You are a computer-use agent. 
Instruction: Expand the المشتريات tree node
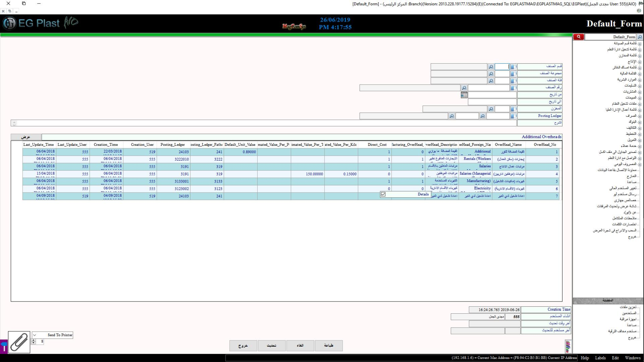[x=640, y=92]
